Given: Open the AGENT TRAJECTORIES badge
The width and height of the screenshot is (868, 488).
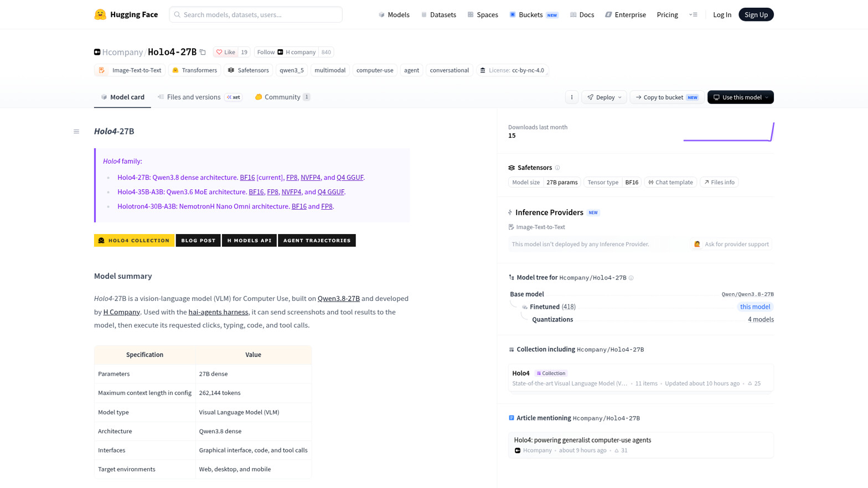Looking at the screenshot, I should coord(317,241).
